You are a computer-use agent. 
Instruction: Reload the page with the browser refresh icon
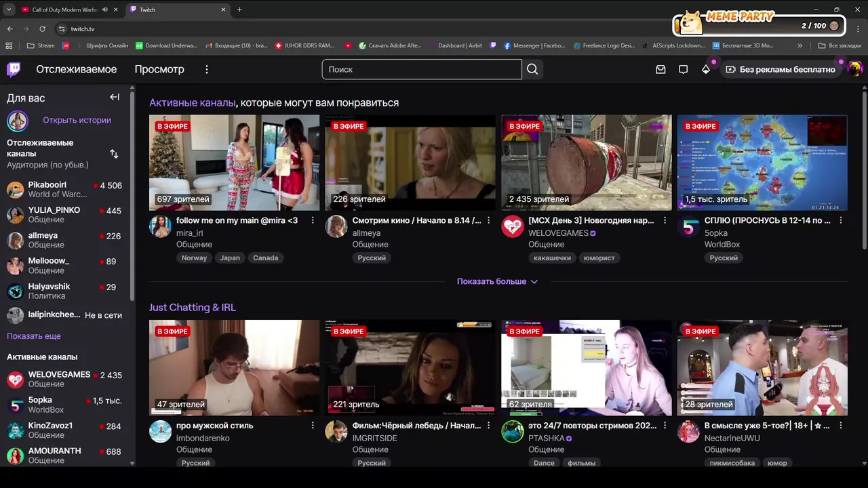(x=42, y=29)
